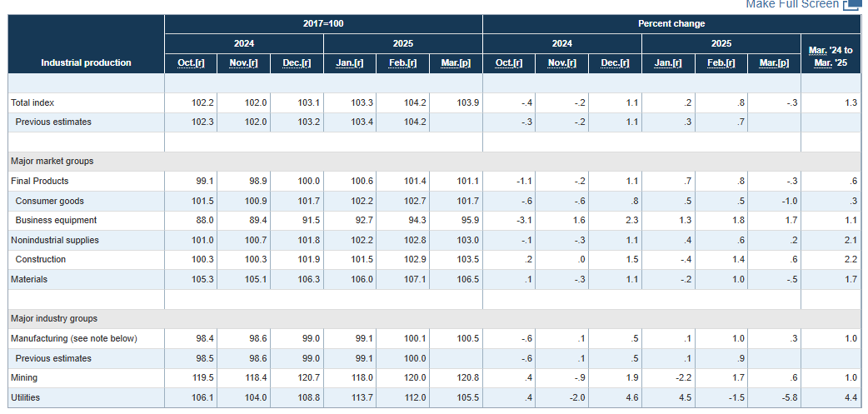Click Oct.[r] header under 2017=100

pyautogui.click(x=191, y=63)
